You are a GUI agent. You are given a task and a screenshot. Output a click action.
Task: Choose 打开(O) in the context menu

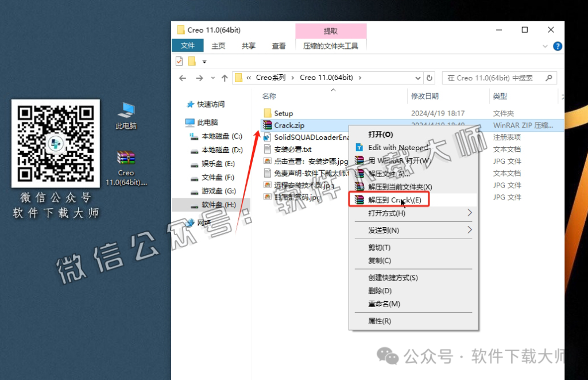[413, 135]
